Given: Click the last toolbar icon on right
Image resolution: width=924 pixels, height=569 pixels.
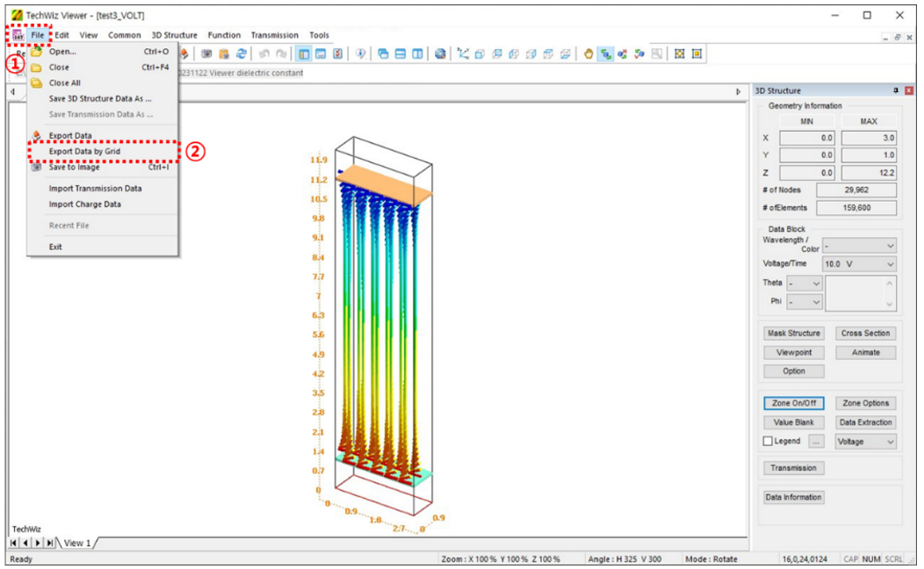Looking at the screenshot, I should [x=697, y=54].
